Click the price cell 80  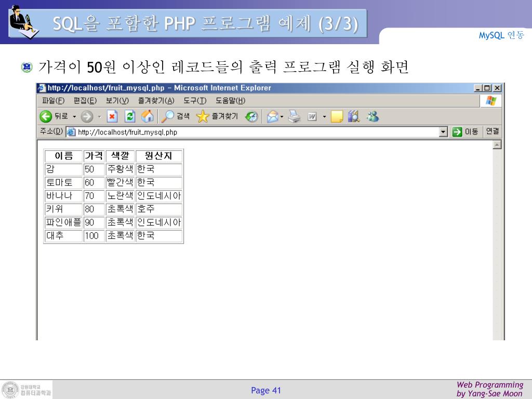pyautogui.click(x=94, y=209)
